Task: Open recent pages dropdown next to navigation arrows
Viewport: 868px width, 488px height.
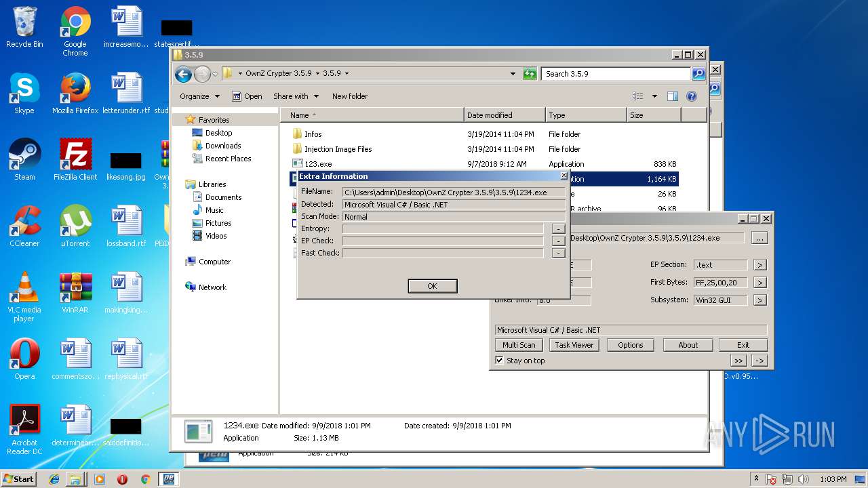Action: click(215, 74)
